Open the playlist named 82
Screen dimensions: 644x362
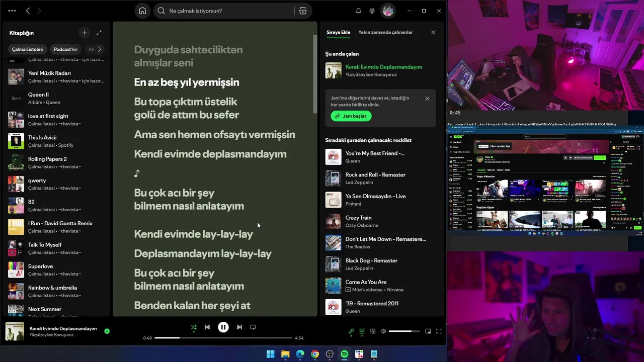point(56,205)
